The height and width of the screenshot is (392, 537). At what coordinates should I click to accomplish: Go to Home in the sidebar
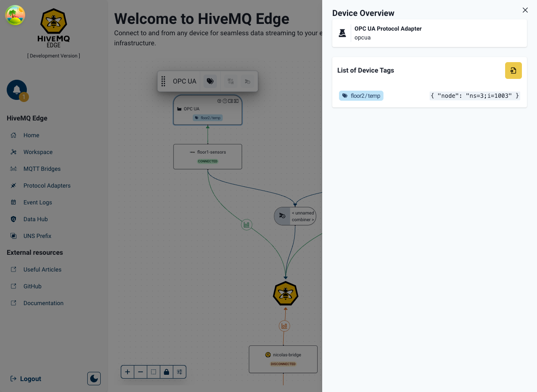31,135
